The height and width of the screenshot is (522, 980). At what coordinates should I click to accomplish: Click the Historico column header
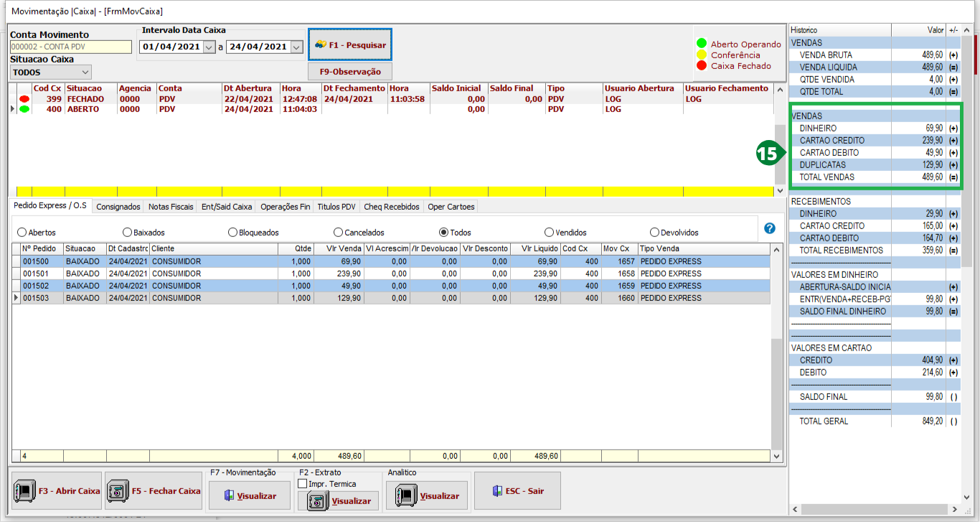pos(840,30)
